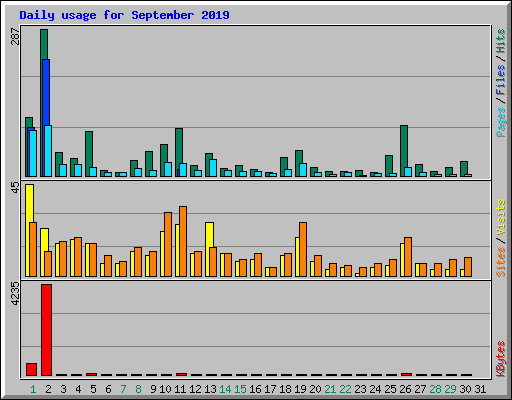Image resolution: width=512 pixels, height=400 pixels.
Task: Click day label '30' on the x-axis
Action: [x=465, y=389]
